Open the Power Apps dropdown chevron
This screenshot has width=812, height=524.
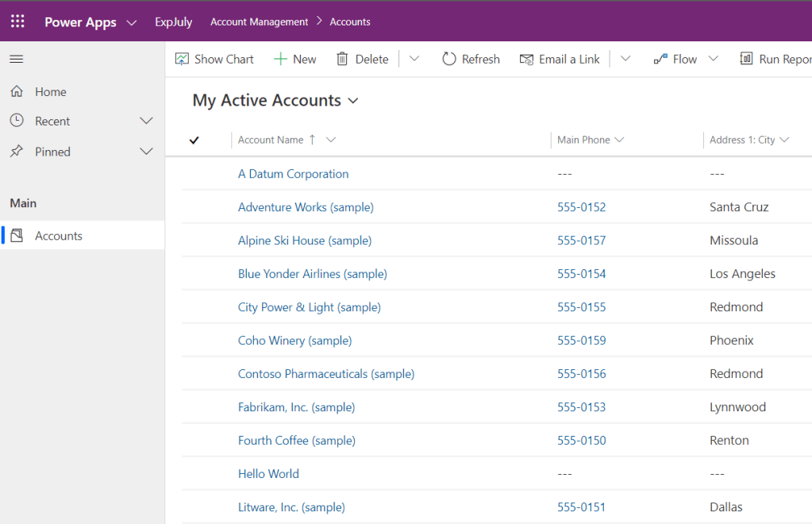[x=132, y=22]
